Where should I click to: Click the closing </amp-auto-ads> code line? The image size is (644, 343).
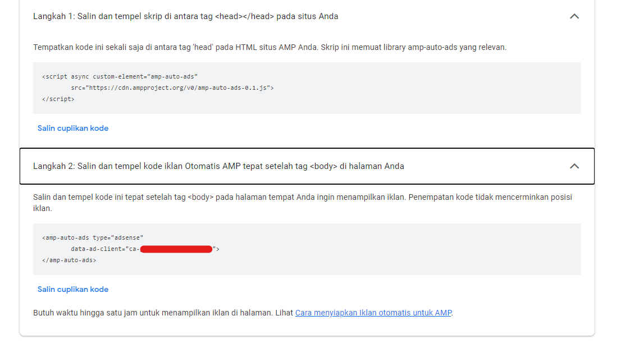69,260
